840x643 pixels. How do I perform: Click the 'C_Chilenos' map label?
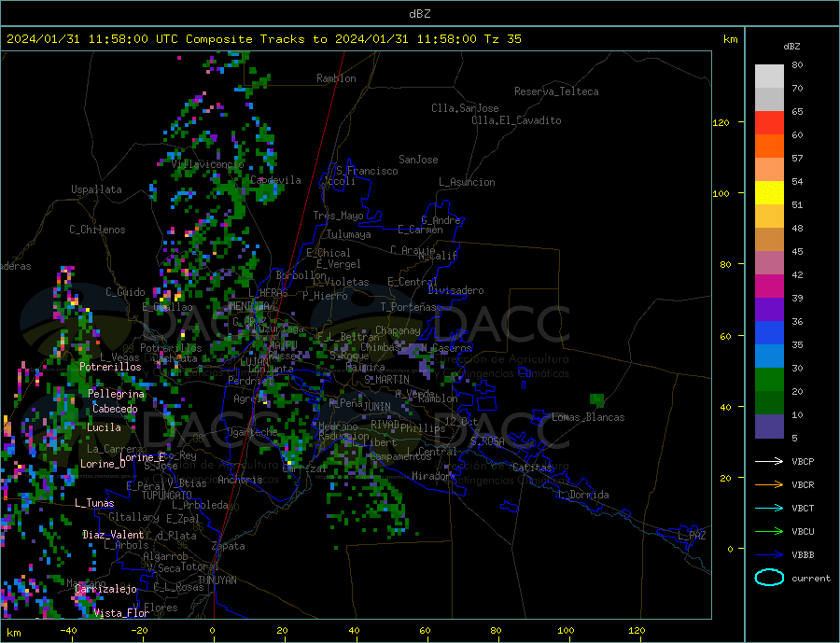(x=97, y=230)
